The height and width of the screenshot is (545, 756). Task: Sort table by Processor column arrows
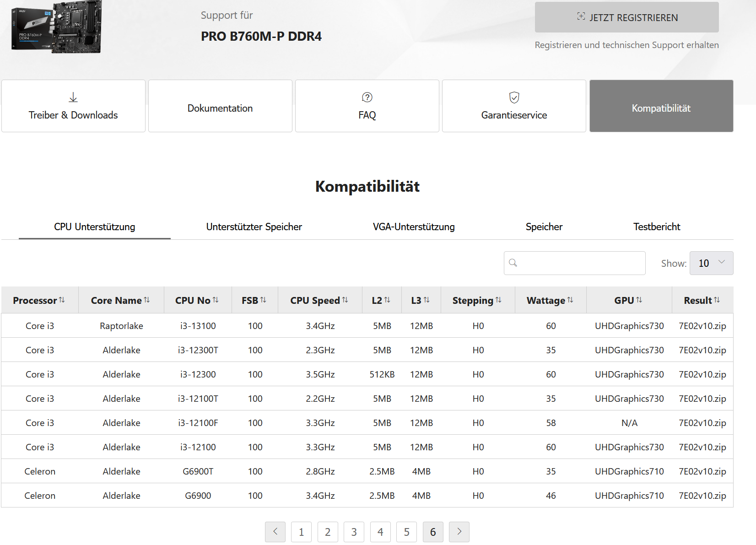tap(62, 300)
